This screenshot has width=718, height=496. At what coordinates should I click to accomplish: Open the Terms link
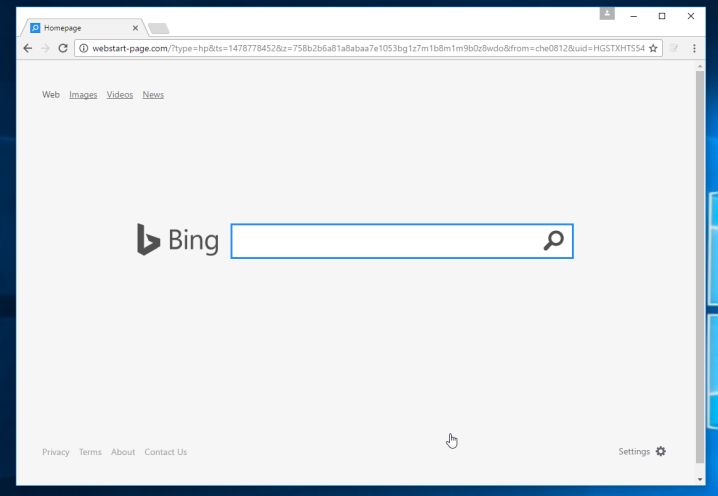90,452
